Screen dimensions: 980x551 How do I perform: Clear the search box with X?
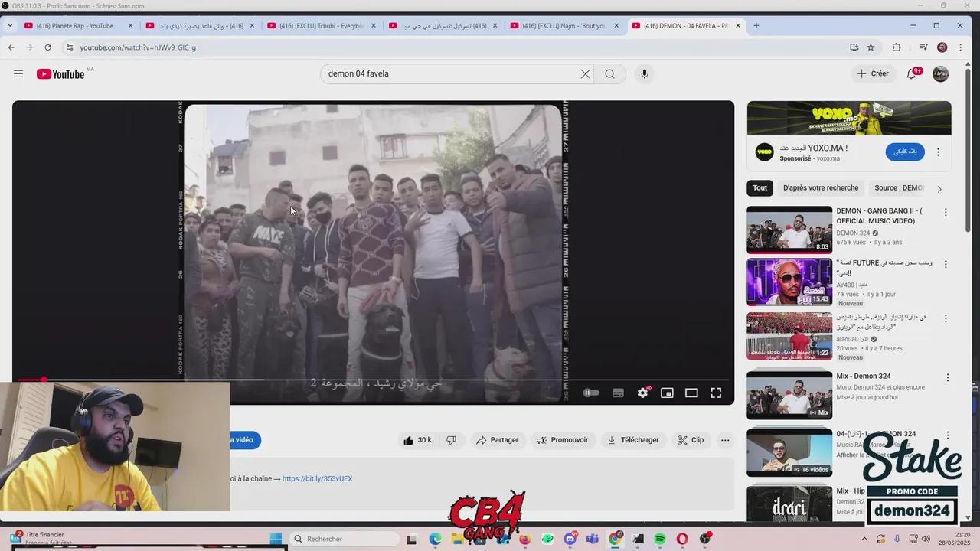(585, 73)
